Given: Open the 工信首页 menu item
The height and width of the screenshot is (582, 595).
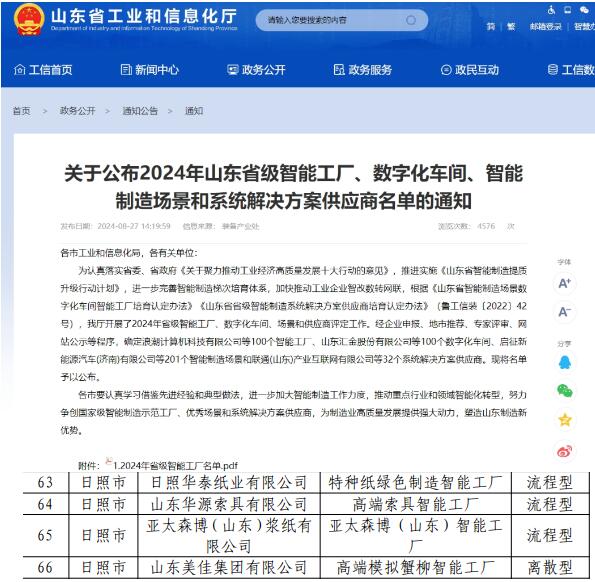Looking at the screenshot, I should 43,70.
